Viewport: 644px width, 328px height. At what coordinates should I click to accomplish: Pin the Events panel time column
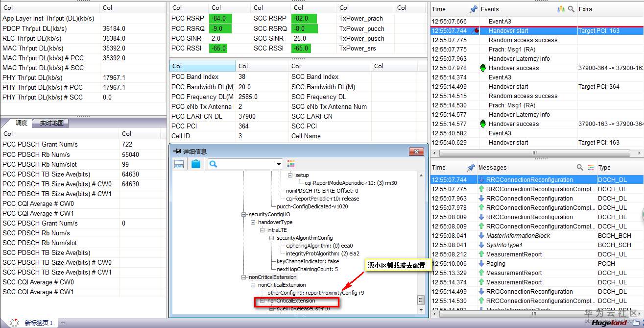click(x=473, y=9)
